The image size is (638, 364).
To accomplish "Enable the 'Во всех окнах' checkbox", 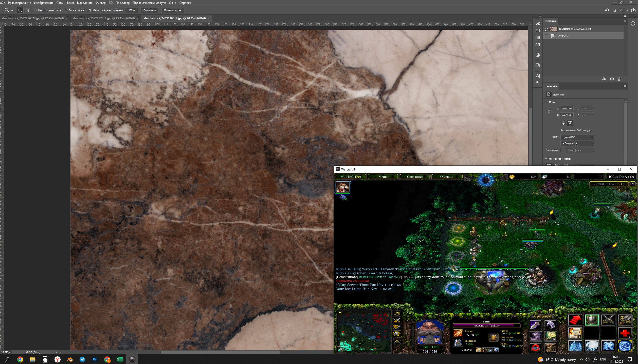I will (66, 10).
